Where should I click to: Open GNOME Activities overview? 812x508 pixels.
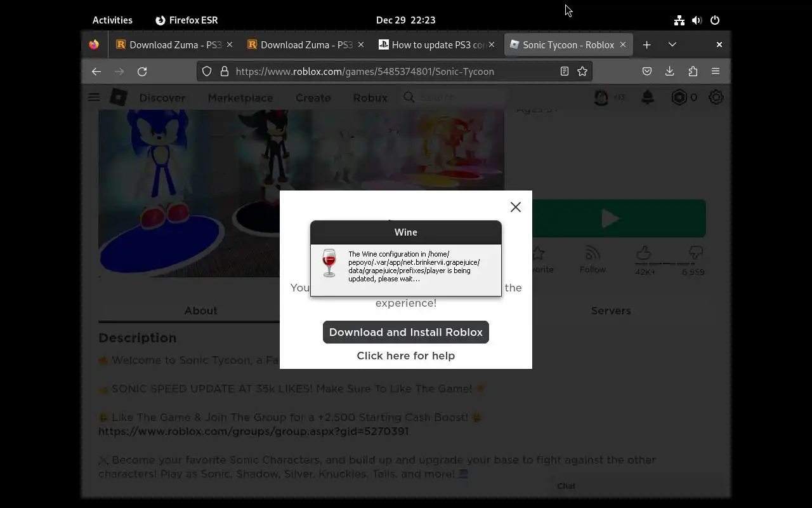click(x=112, y=20)
